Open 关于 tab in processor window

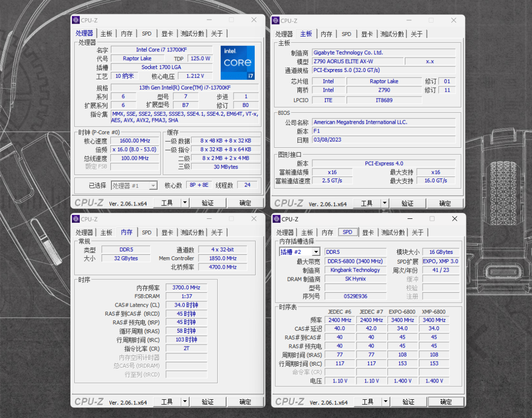(217, 34)
